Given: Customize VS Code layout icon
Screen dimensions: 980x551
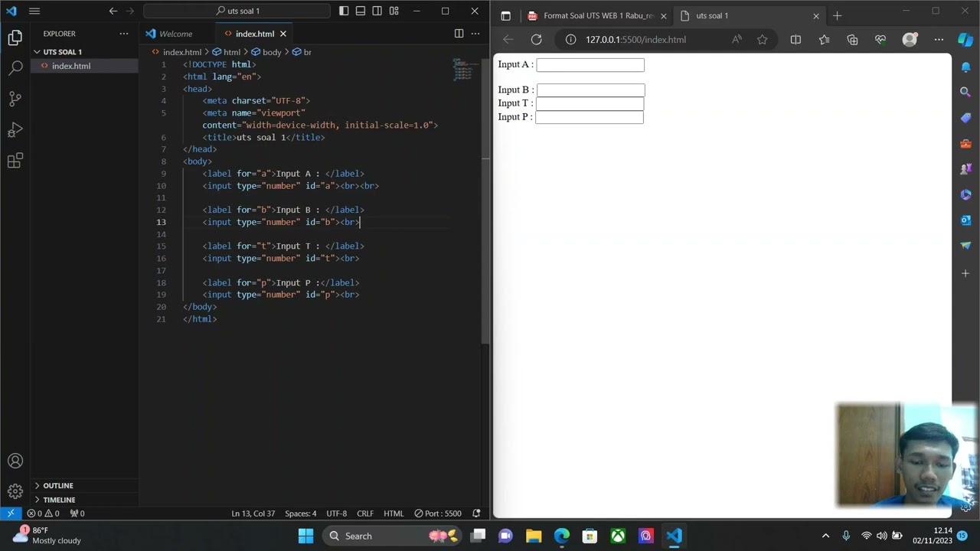Looking at the screenshot, I should click(394, 11).
